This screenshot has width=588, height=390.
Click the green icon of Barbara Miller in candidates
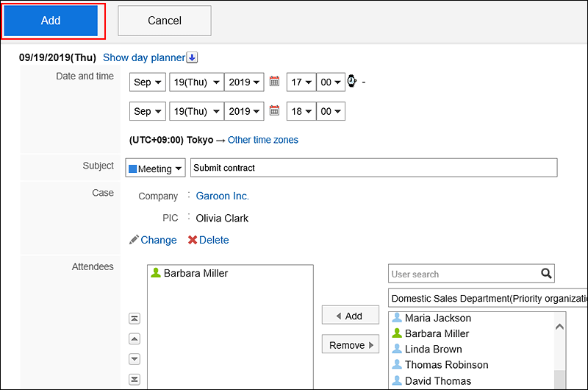pos(397,333)
